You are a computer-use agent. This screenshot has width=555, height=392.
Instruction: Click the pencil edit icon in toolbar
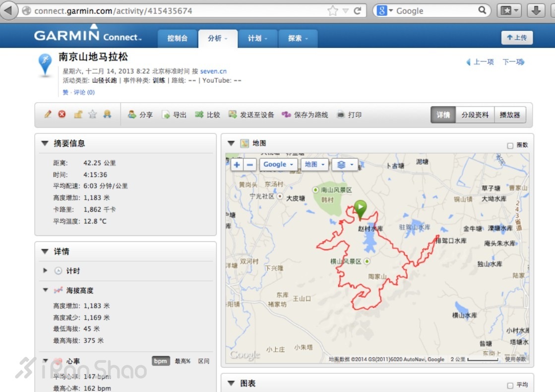[48, 114]
